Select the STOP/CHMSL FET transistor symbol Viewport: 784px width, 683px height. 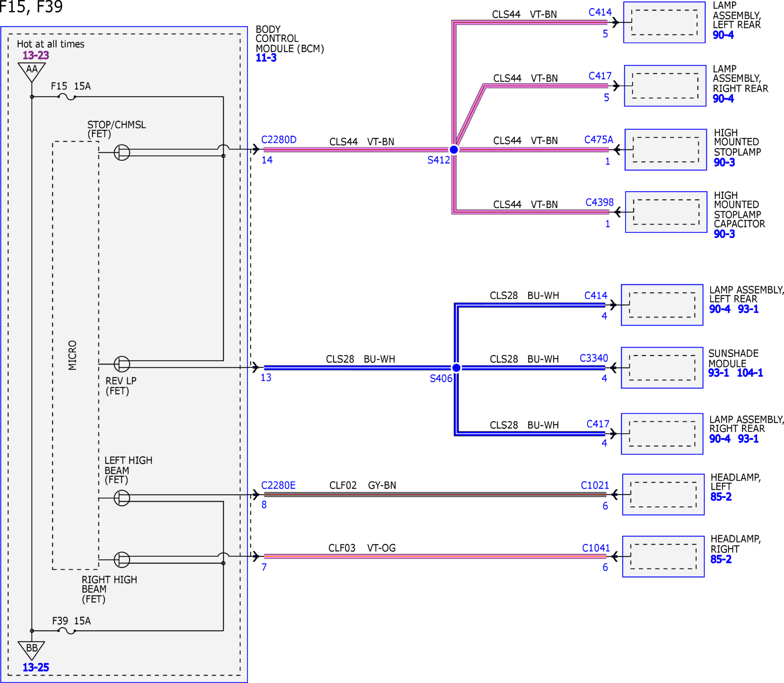coord(122,152)
